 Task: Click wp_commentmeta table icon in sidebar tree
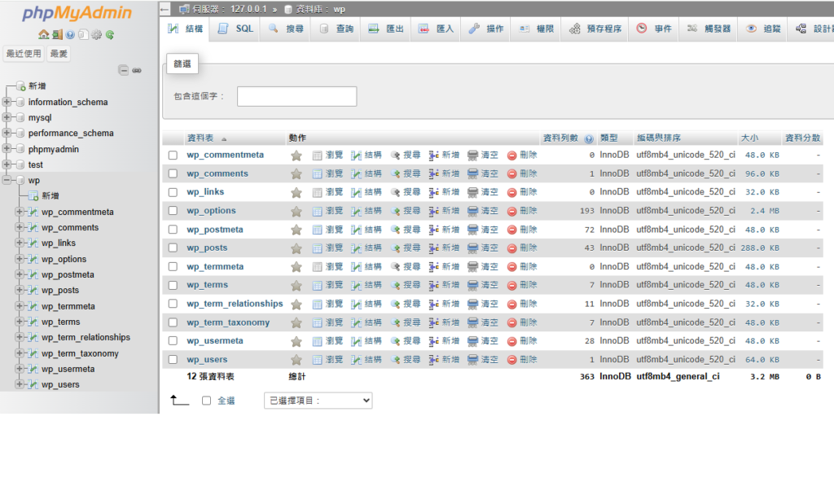click(33, 212)
